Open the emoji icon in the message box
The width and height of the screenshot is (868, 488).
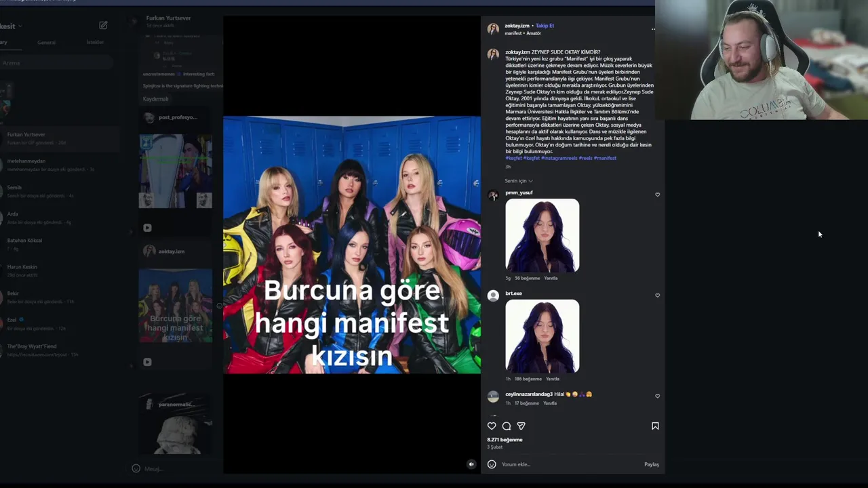[136, 468]
